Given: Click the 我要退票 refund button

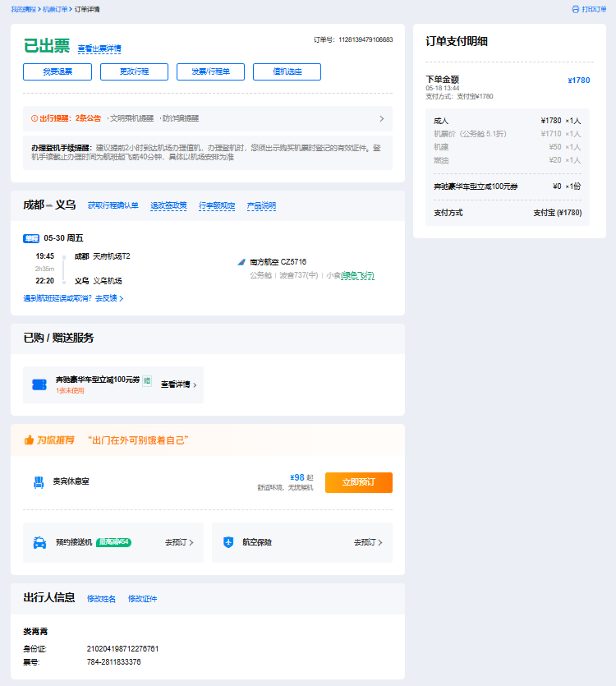Looking at the screenshot, I should point(57,71).
